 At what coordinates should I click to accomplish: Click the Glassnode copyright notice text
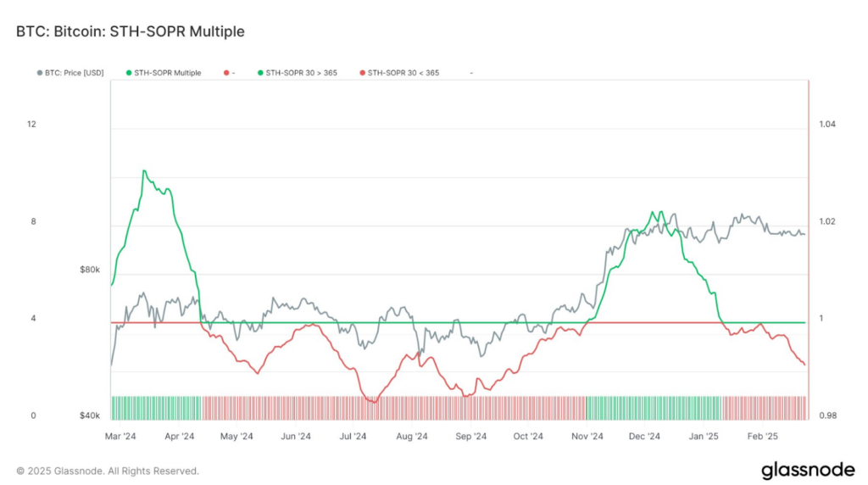108,471
